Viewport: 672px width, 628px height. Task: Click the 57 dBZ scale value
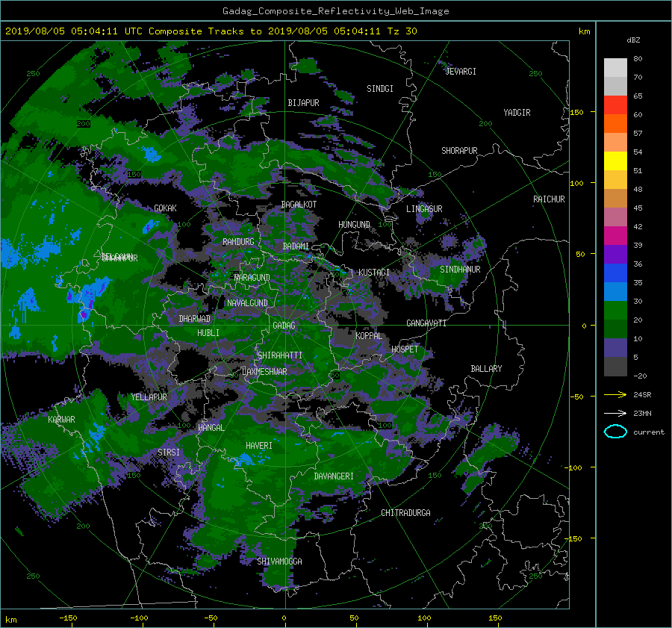click(638, 134)
